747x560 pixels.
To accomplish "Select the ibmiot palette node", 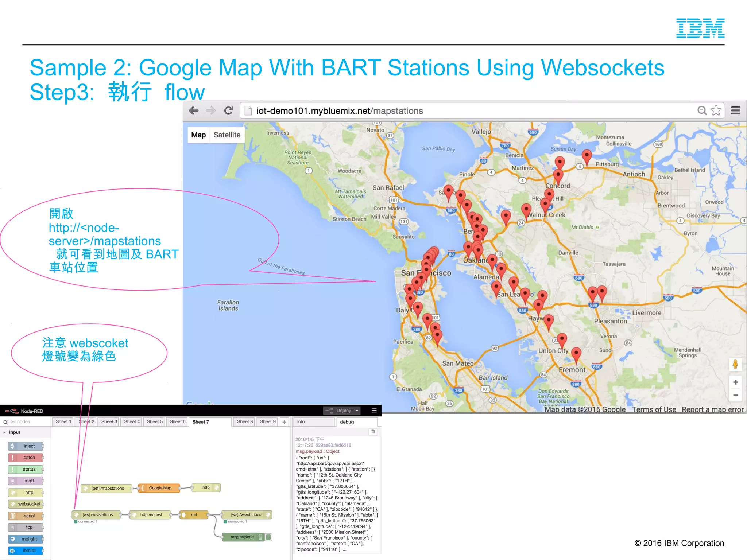I will click(x=26, y=551).
